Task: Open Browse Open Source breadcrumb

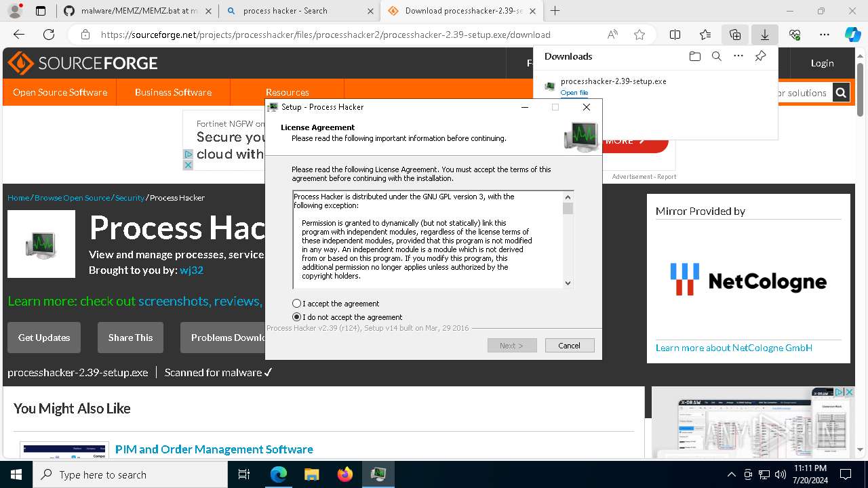Action: pyautogui.click(x=72, y=198)
